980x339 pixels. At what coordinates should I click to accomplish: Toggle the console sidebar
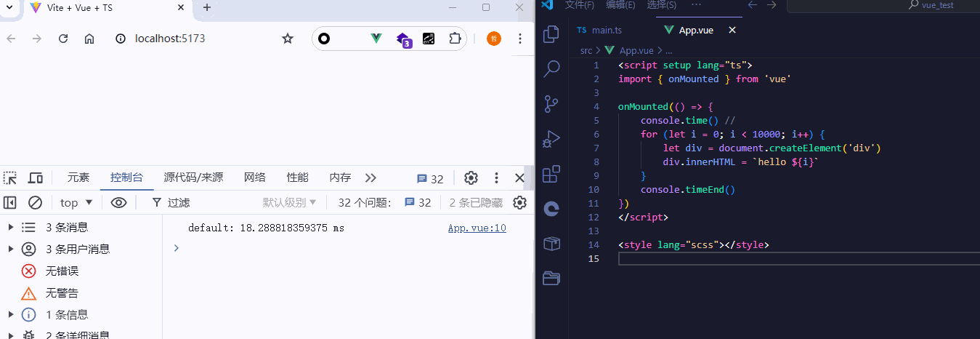point(10,203)
